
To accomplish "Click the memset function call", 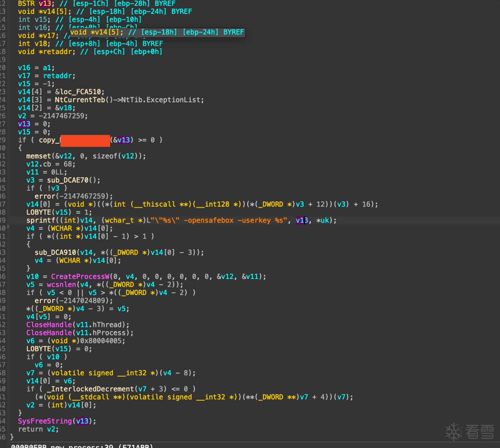I will click(39, 156).
